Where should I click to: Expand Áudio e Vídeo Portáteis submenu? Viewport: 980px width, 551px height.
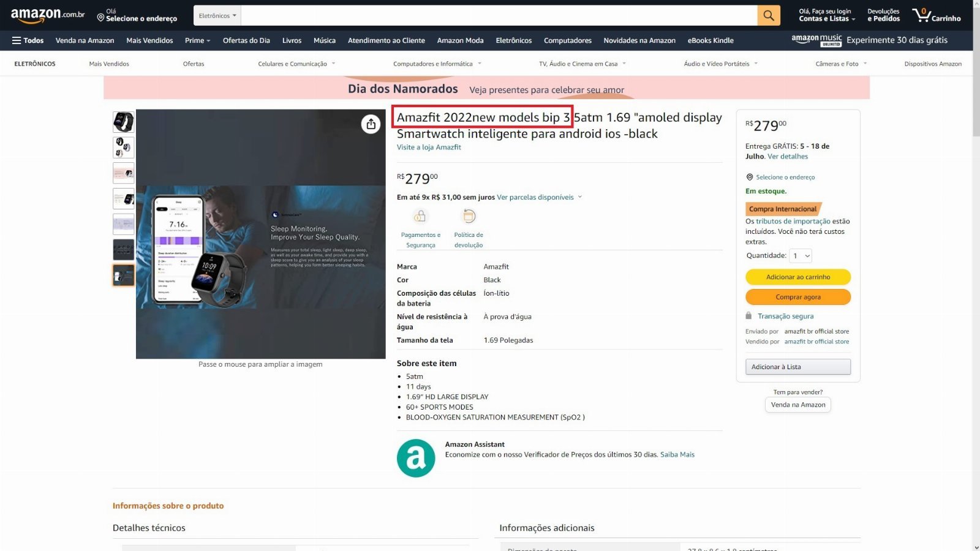point(721,64)
